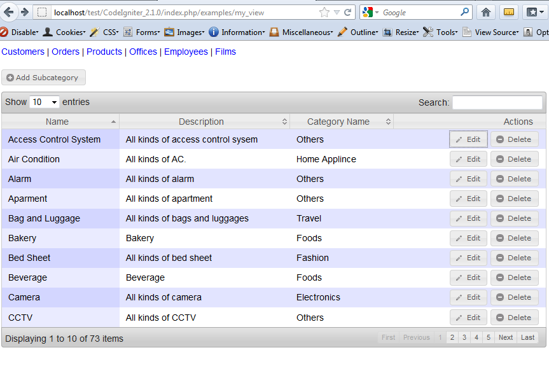
Task: Open the Forms developer toolbar menu
Action: (141, 32)
